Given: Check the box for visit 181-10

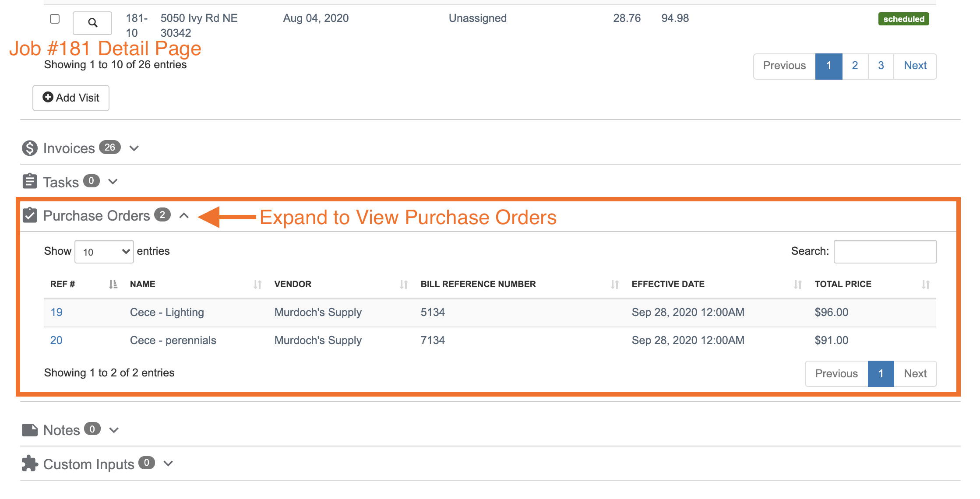Looking at the screenshot, I should pos(55,19).
